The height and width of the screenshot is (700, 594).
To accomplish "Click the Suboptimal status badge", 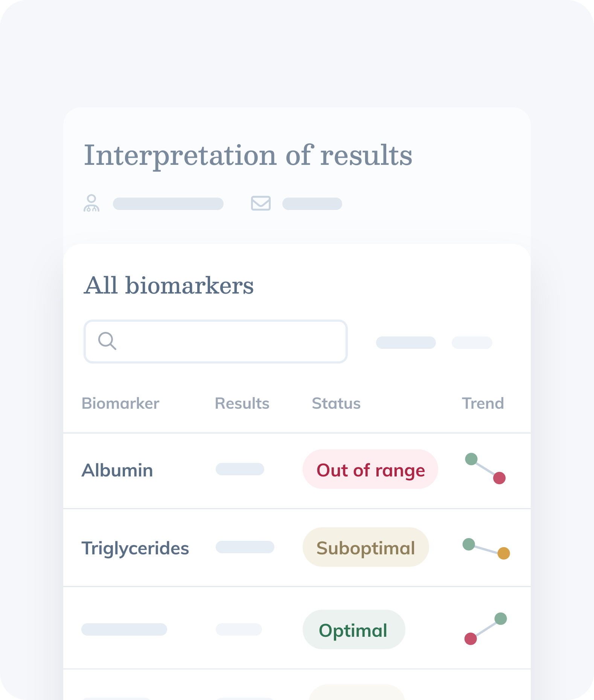I will (366, 548).
